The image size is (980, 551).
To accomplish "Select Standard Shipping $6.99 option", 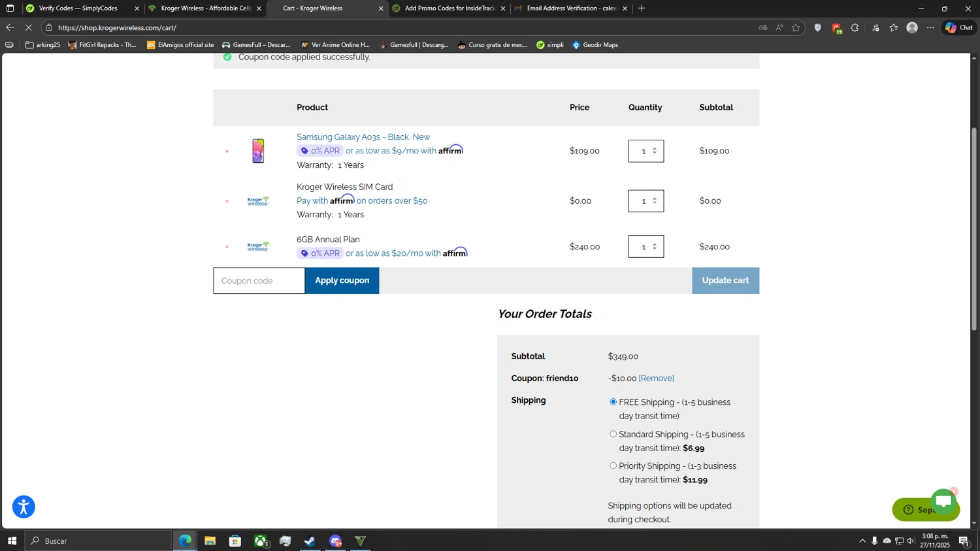I will [613, 434].
